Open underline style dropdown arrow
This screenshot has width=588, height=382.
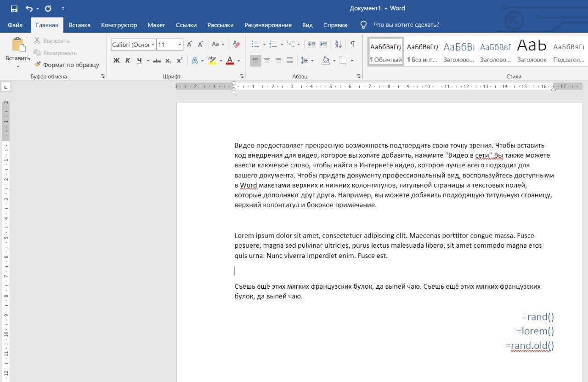pyautogui.click(x=148, y=60)
